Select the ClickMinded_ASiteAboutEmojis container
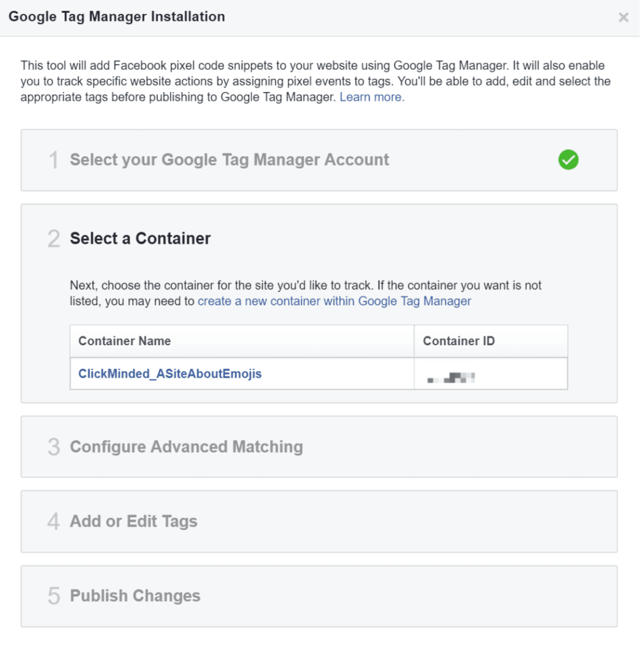The image size is (644, 650). (x=170, y=373)
